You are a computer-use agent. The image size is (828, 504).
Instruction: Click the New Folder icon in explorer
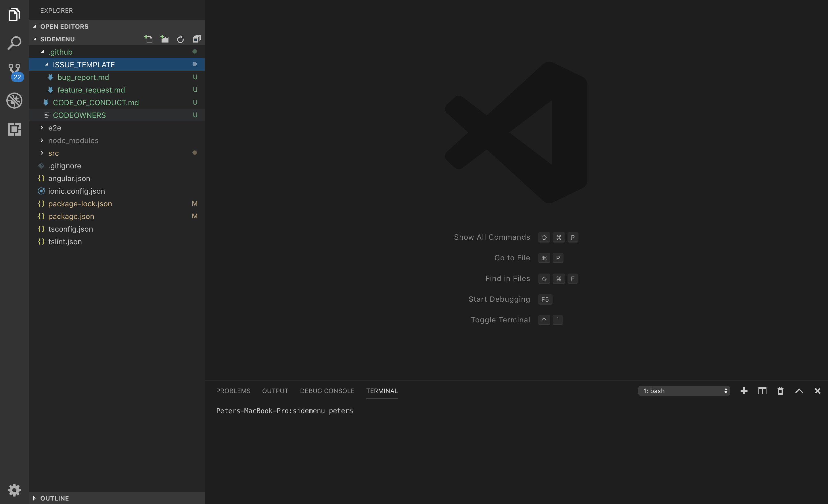tap(164, 39)
